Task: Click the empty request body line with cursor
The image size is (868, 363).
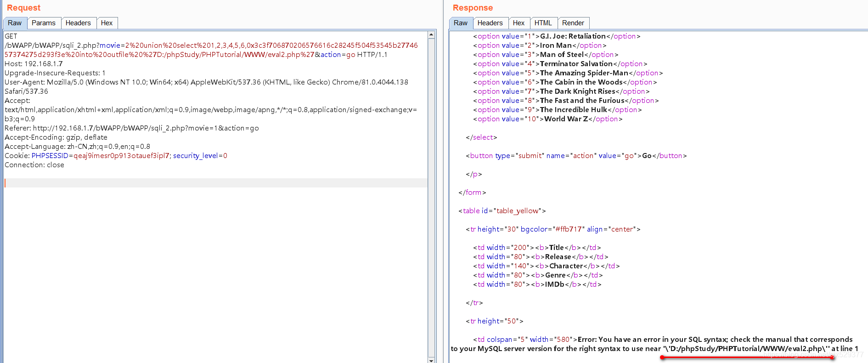Action: tap(216, 183)
